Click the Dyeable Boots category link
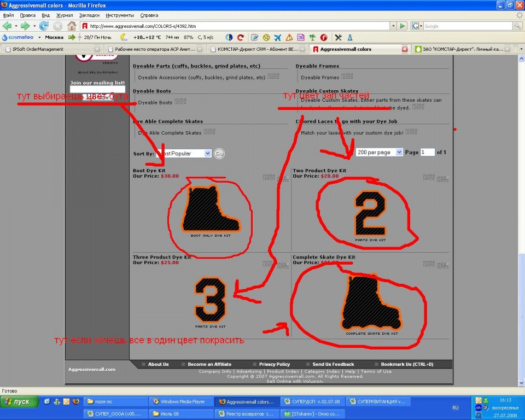This screenshot has width=525, height=420. 155,102
